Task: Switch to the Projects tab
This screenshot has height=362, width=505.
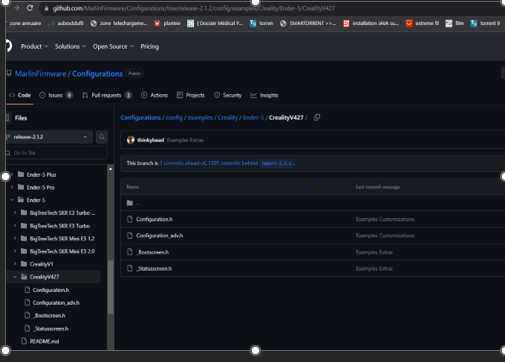Action: pyautogui.click(x=190, y=95)
